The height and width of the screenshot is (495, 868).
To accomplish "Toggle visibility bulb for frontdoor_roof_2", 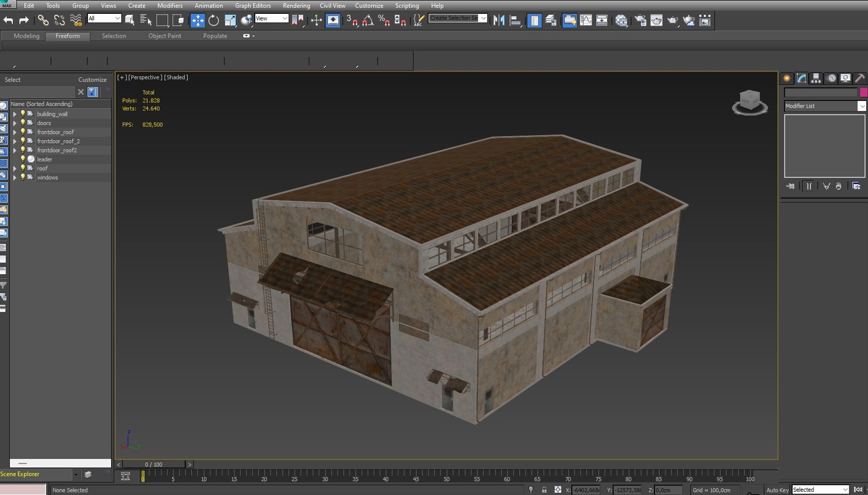I will 22,141.
